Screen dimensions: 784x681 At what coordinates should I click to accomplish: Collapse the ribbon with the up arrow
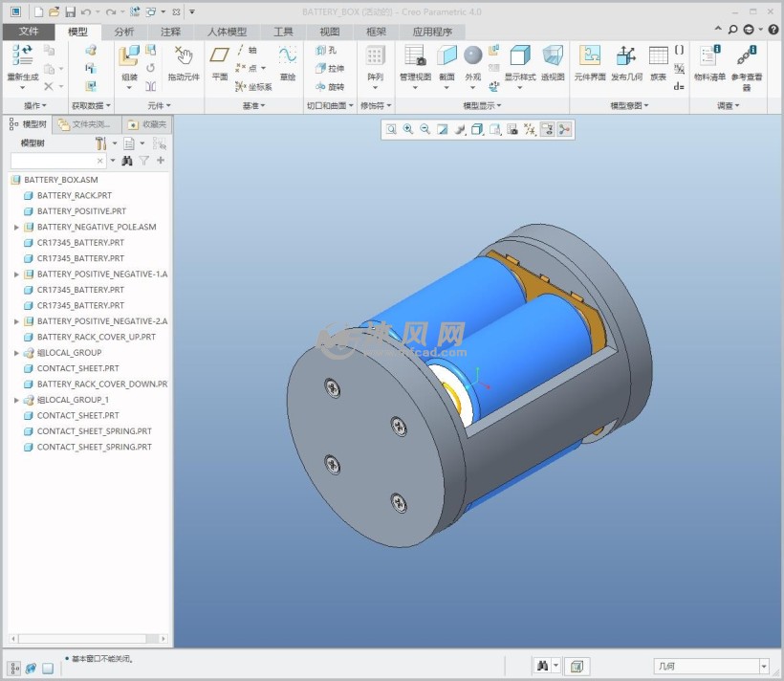pyautogui.click(x=718, y=29)
